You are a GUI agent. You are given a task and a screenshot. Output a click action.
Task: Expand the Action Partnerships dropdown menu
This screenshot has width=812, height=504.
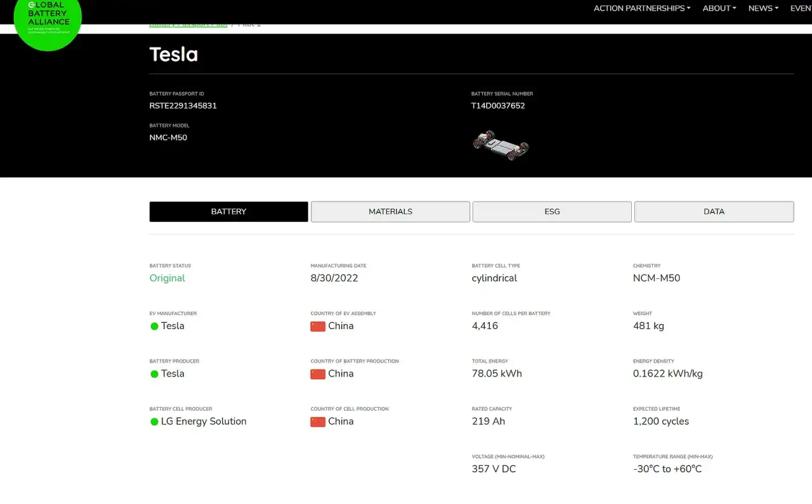pos(642,8)
